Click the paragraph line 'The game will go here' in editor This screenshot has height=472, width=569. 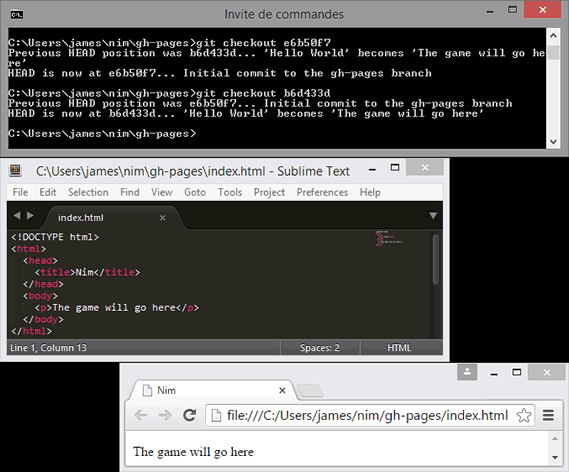(117, 308)
